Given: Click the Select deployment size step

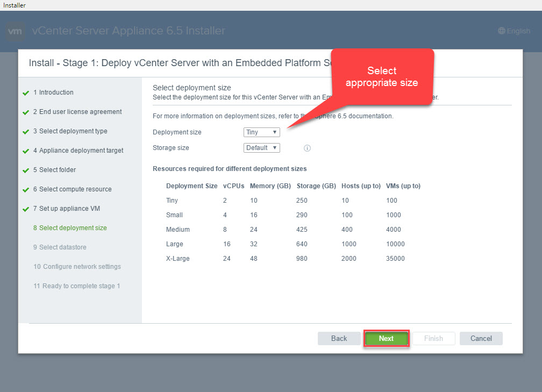Looking at the screenshot, I should pyautogui.click(x=73, y=228).
